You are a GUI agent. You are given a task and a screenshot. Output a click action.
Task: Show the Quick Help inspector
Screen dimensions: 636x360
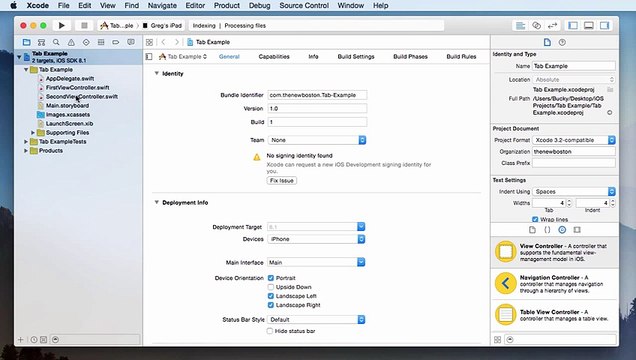(x=562, y=42)
